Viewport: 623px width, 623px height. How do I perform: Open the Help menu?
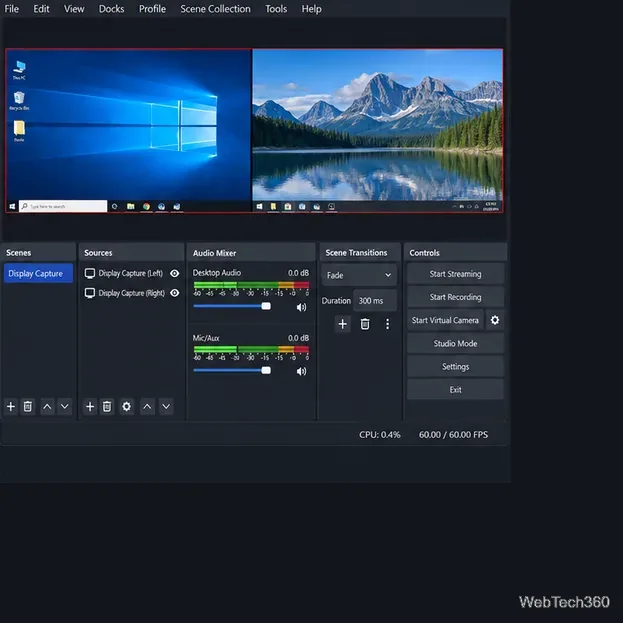click(x=312, y=9)
